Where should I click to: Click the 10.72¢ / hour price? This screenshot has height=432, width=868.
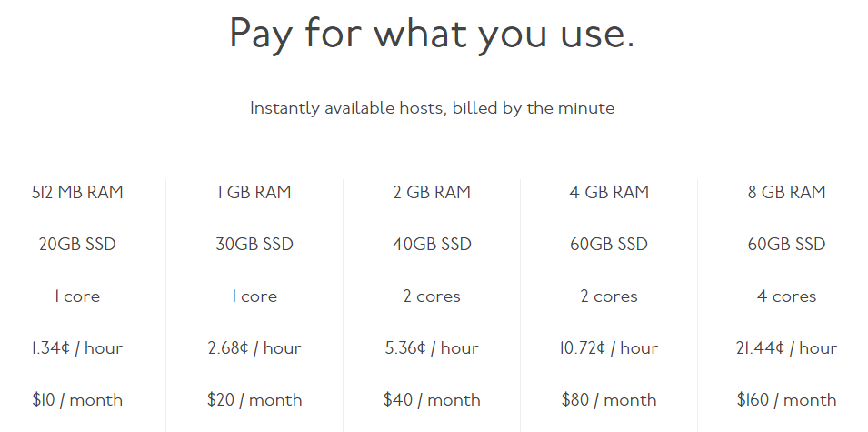(x=609, y=348)
